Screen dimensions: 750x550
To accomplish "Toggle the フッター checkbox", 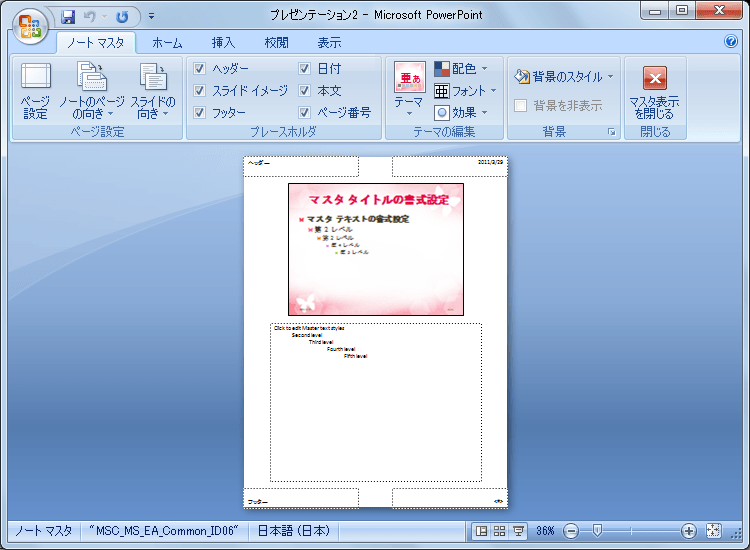I will [199, 113].
